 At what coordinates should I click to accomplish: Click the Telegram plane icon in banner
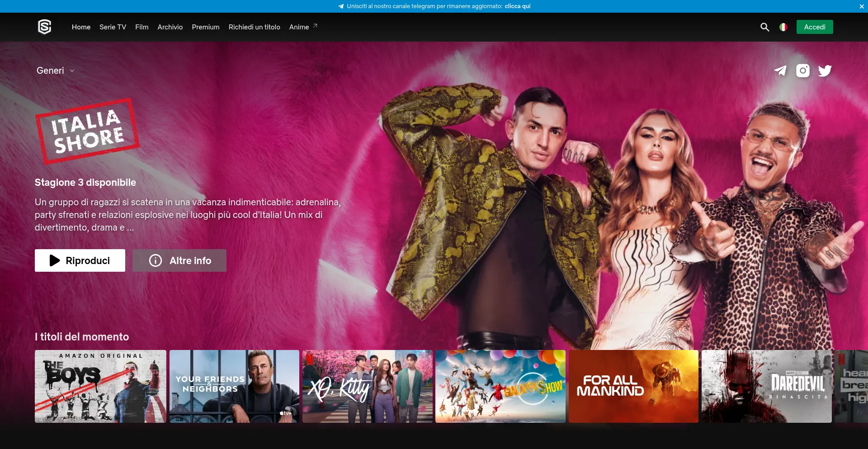click(x=341, y=6)
